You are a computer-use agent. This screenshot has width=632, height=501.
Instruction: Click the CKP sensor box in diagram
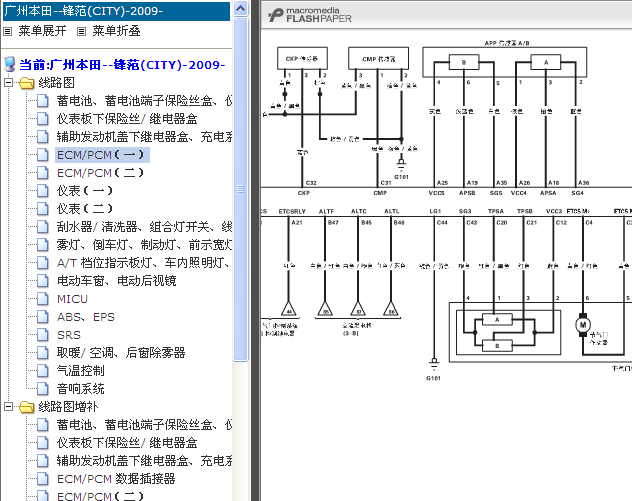click(302, 58)
